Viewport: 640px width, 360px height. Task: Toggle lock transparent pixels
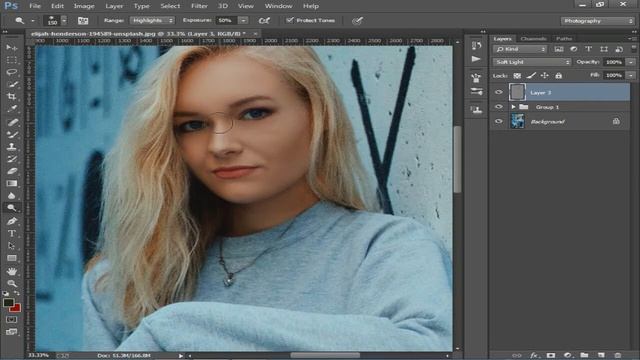[x=517, y=76]
